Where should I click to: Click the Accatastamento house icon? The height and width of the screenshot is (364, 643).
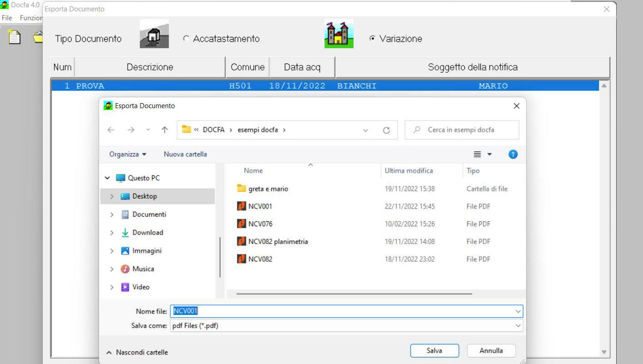[154, 34]
